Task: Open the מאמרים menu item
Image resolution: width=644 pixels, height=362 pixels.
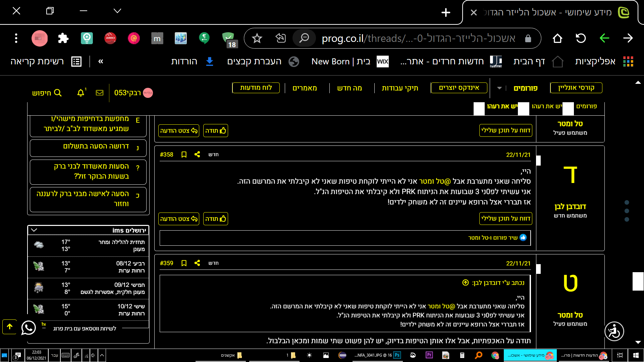Action: point(305,88)
